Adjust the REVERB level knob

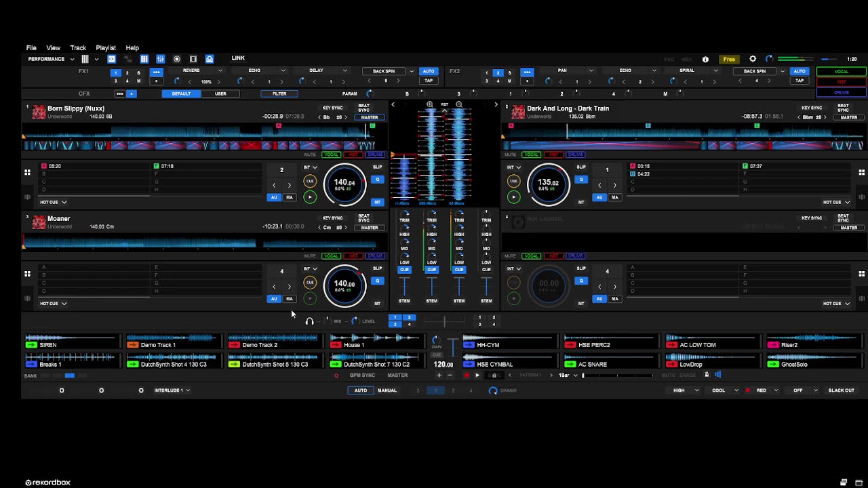click(177, 81)
